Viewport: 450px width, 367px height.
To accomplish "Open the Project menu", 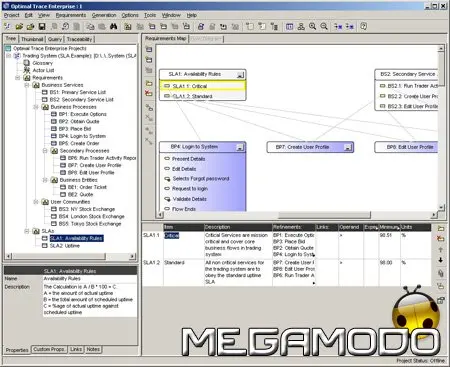I will pyautogui.click(x=12, y=15).
